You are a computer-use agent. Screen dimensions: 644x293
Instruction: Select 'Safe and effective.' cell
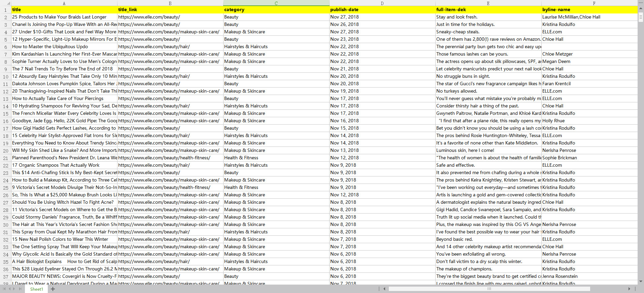[x=488, y=165]
